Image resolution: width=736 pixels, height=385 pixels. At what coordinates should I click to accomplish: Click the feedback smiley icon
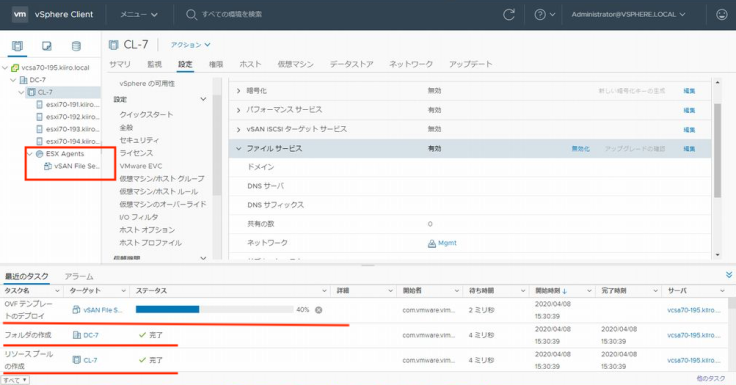click(721, 15)
